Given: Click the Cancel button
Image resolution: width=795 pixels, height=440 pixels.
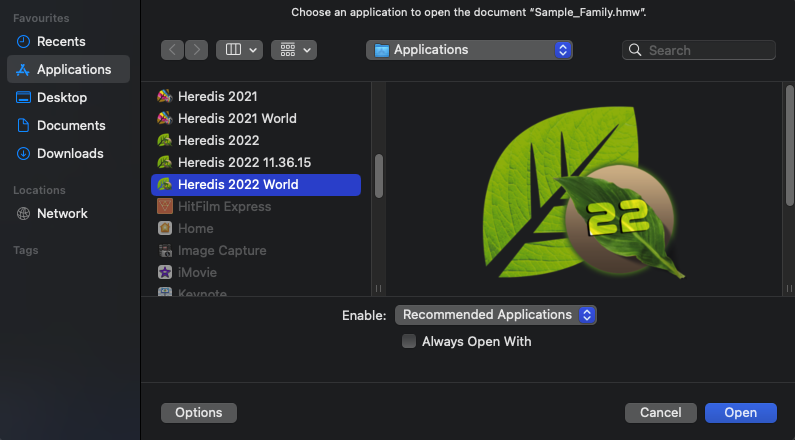Looking at the screenshot, I should click(x=661, y=413).
